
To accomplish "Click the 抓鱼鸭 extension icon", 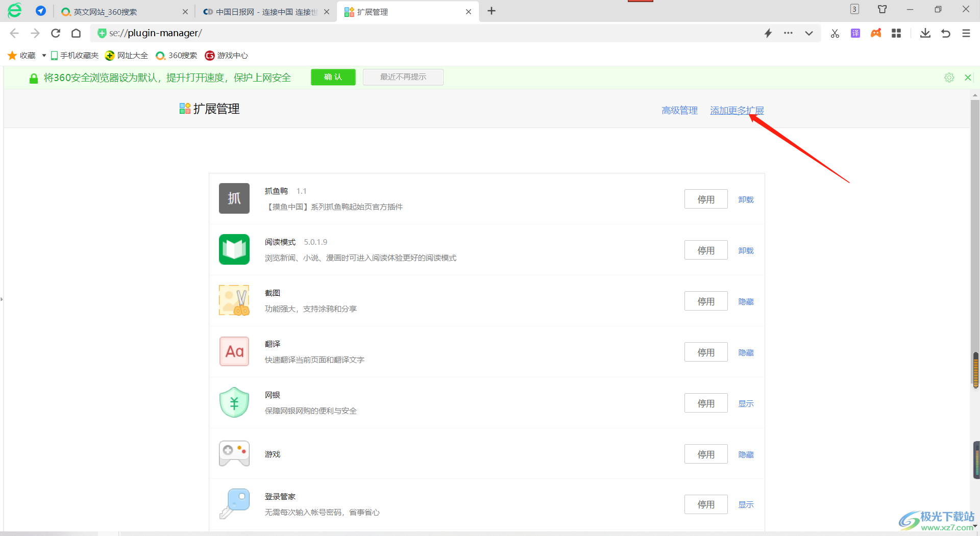I will tap(234, 198).
